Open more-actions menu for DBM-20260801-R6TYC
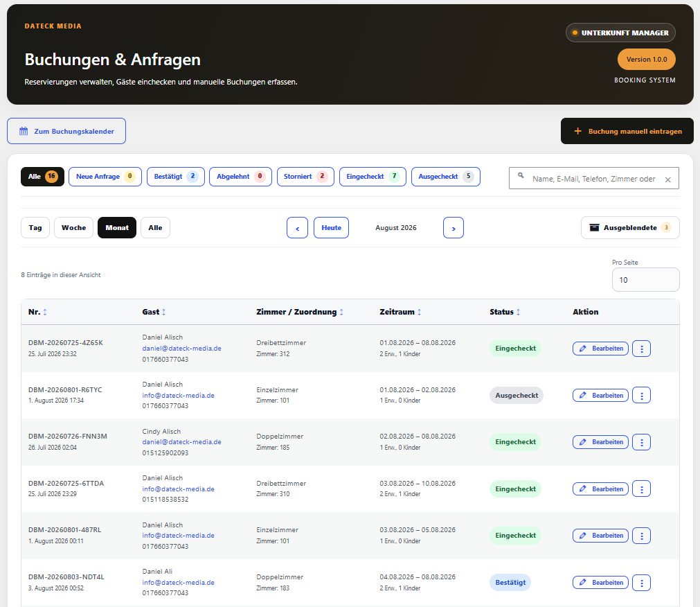This screenshot has width=700, height=607. point(642,395)
